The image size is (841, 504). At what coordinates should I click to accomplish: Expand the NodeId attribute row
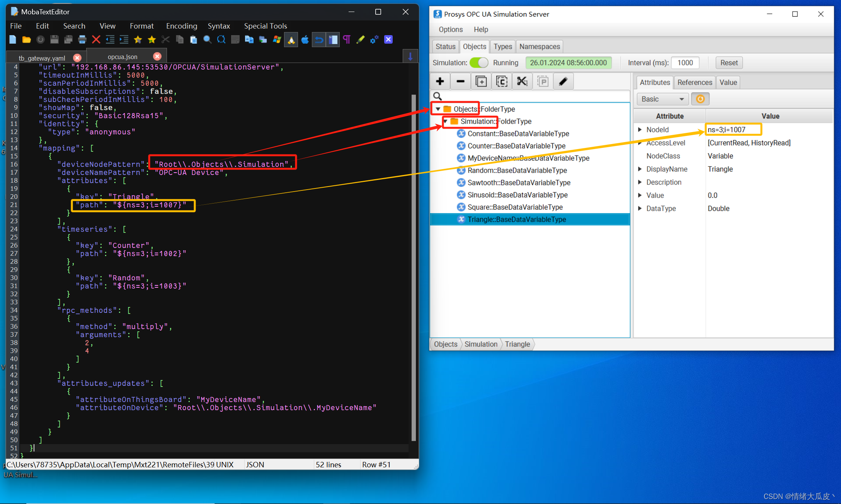click(x=640, y=130)
